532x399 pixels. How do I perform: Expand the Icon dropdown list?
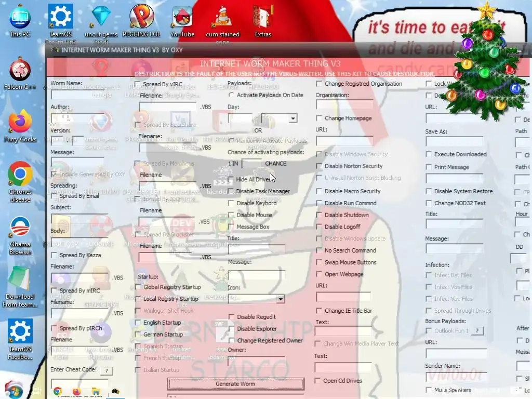[x=281, y=299]
